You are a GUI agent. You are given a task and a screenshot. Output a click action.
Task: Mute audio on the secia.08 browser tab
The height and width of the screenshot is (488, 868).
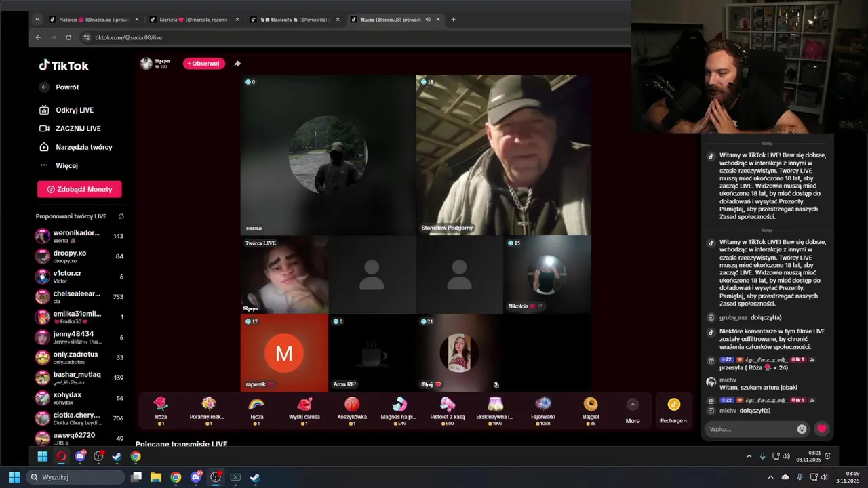[428, 20]
